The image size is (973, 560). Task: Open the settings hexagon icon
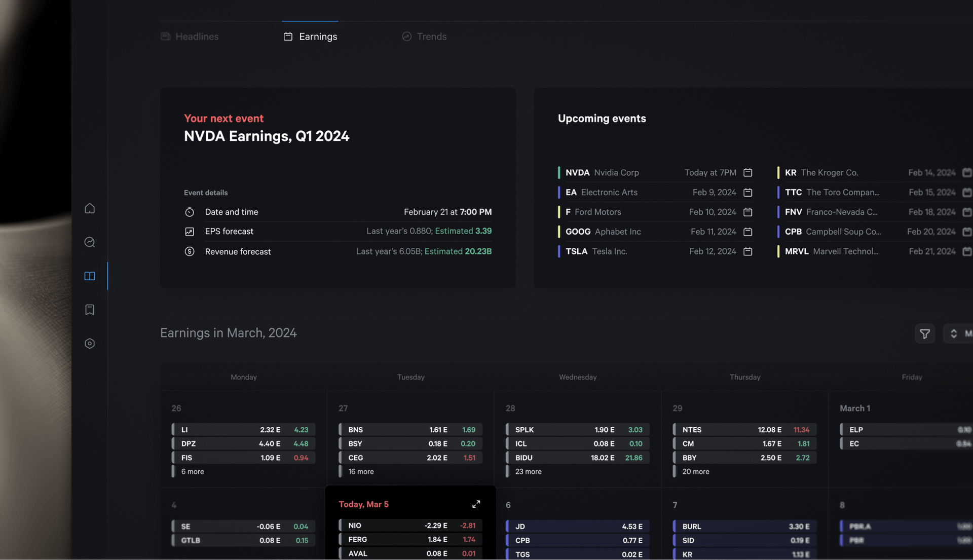pyautogui.click(x=90, y=344)
